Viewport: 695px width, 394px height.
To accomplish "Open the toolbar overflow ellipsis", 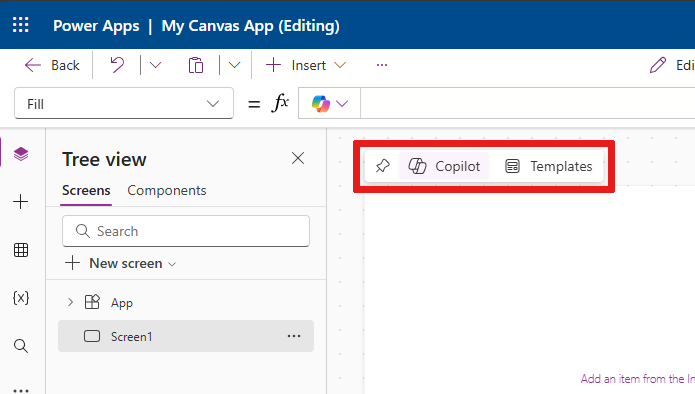I will tap(382, 65).
